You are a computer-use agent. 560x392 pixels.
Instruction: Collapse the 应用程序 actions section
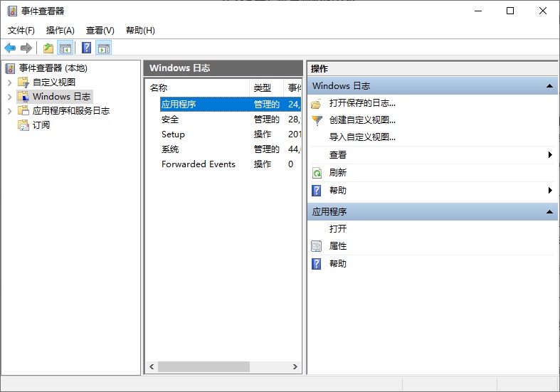click(549, 212)
